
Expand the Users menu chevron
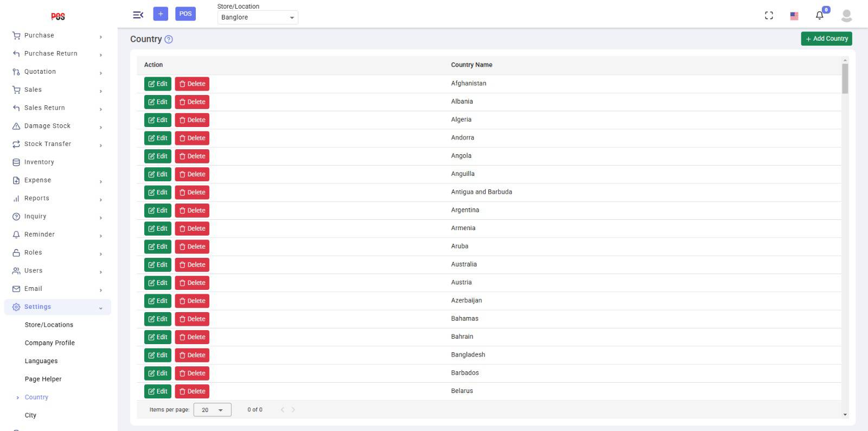(x=101, y=272)
